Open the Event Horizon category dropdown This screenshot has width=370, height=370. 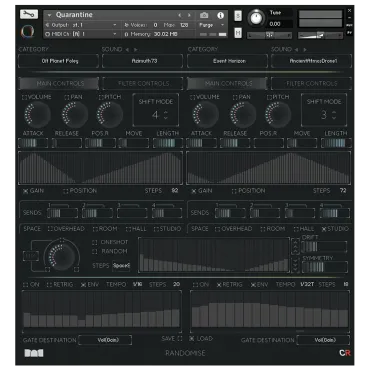[x=228, y=61]
